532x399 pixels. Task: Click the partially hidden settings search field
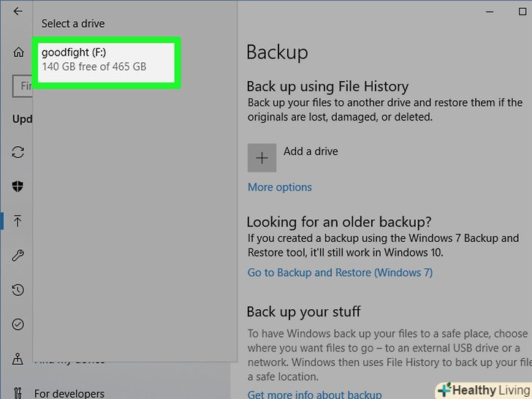tap(22, 86)
